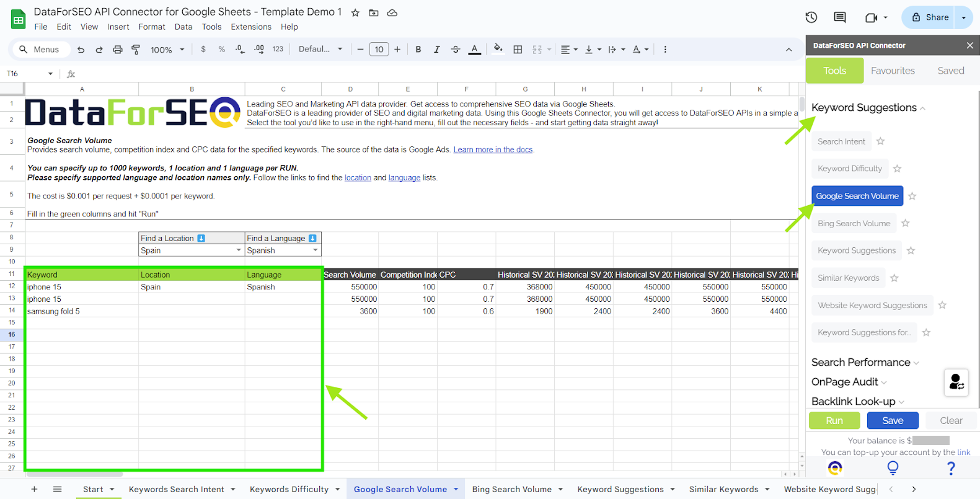Increase decimal places
Viewport: 980px width, 499px height.
pyautogui.click(x=259, y=50)
